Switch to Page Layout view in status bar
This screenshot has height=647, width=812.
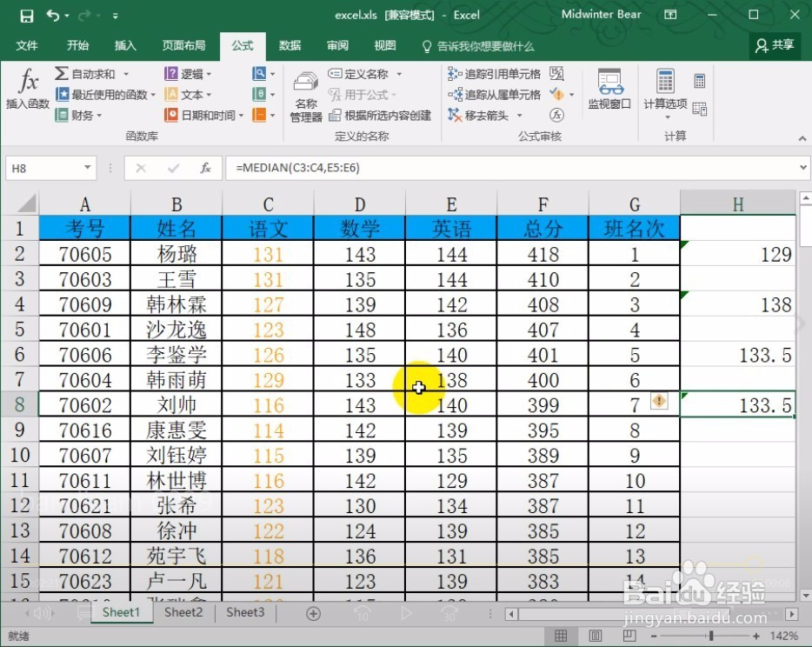pos(595,636)
